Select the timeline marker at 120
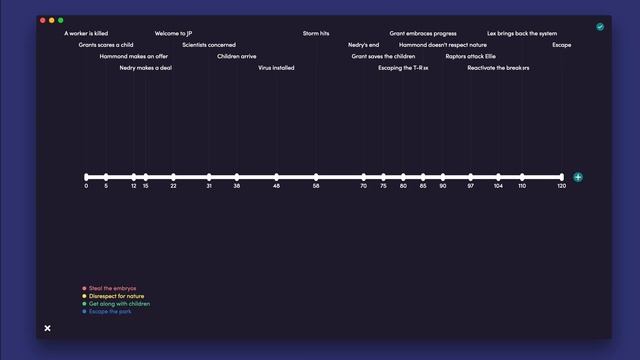The height and width of the screenshot is (360, 640). tap(562, 177)
